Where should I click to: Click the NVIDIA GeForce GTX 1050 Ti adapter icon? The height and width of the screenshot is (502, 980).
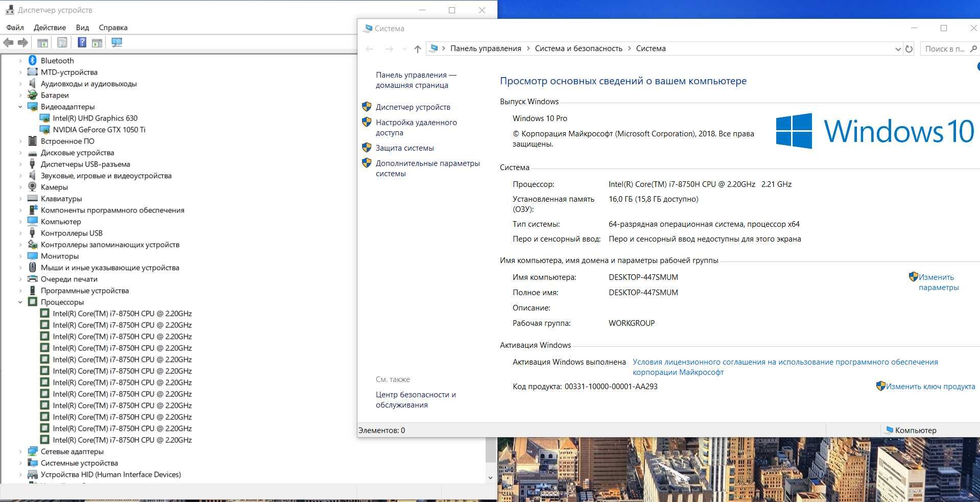point(45,130)
